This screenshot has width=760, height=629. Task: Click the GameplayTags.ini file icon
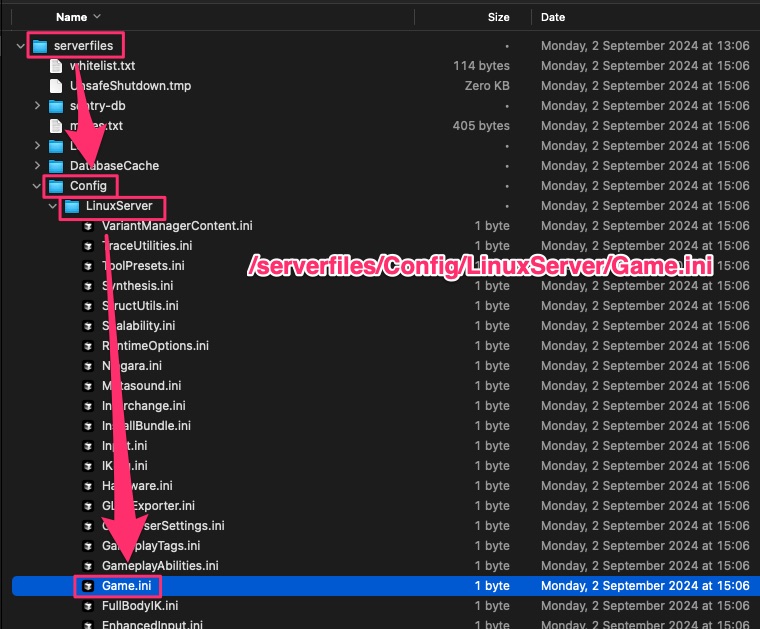(x=88, y=546)
